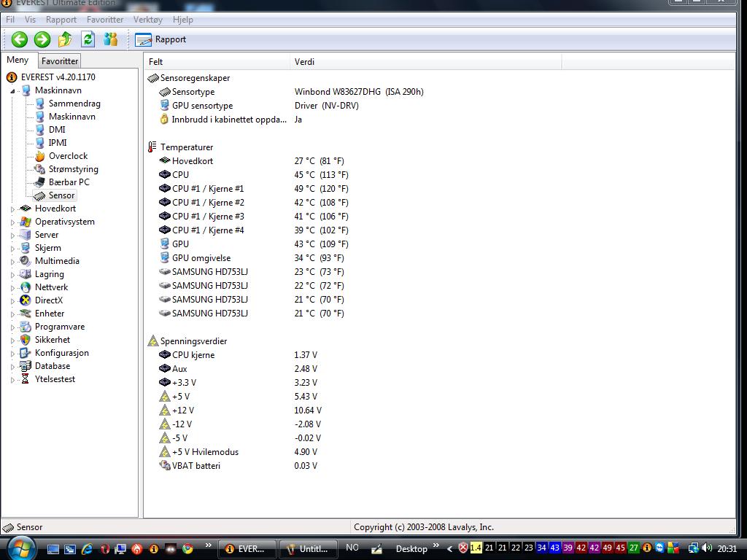Expand the Skjerm tree node
Image resolution: width=747 pixels, height=560 pixels.
(13, 249)
